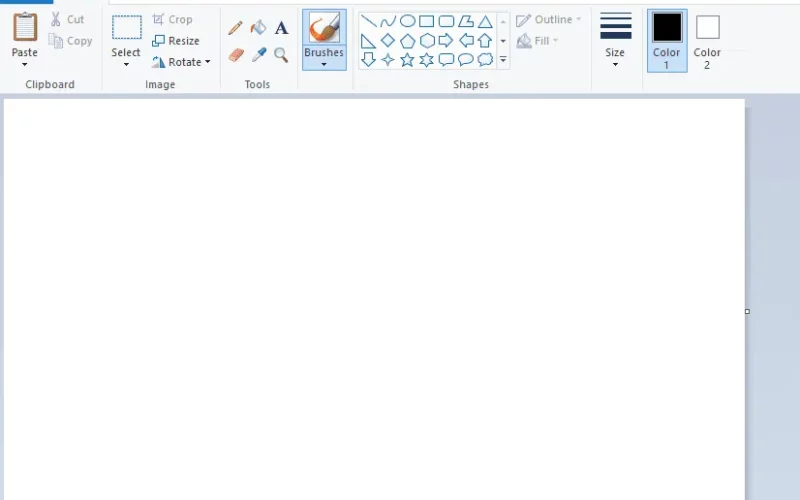
Task: Choose the Rounded rectangle shape
Action: tap(446, 21)
